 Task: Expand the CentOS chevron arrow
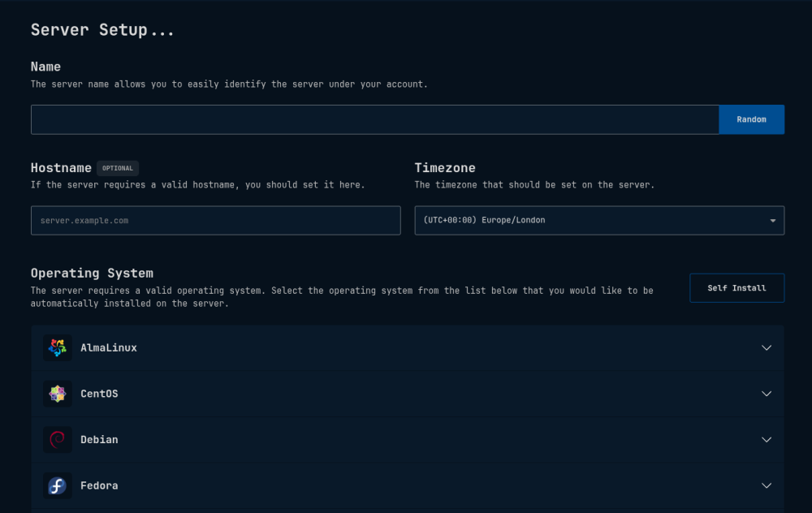click(767, 394)
